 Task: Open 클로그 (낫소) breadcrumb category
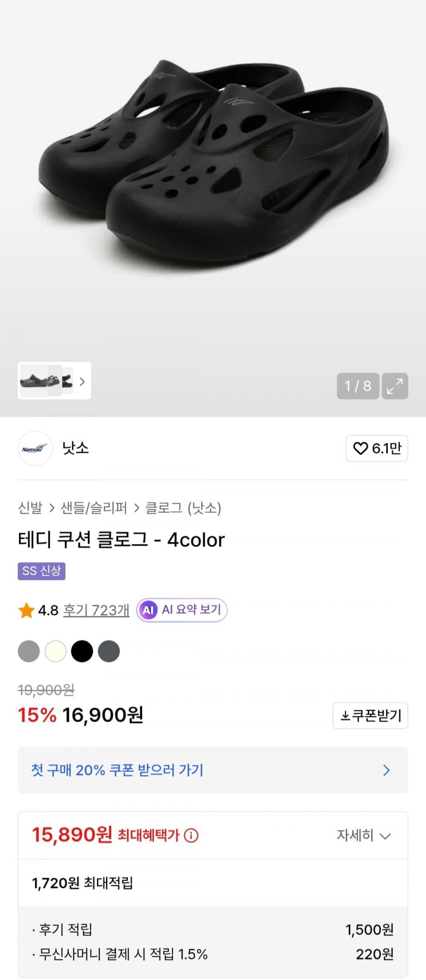(x=183, y=508)
